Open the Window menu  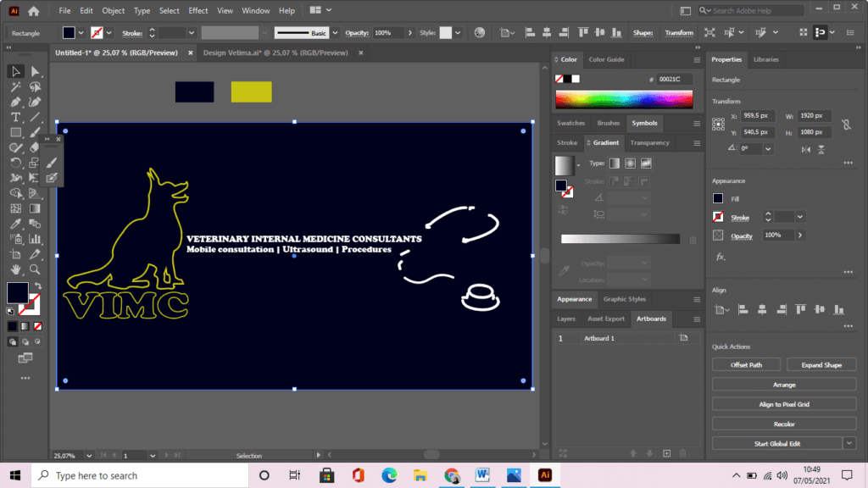(x=255, y=10)
